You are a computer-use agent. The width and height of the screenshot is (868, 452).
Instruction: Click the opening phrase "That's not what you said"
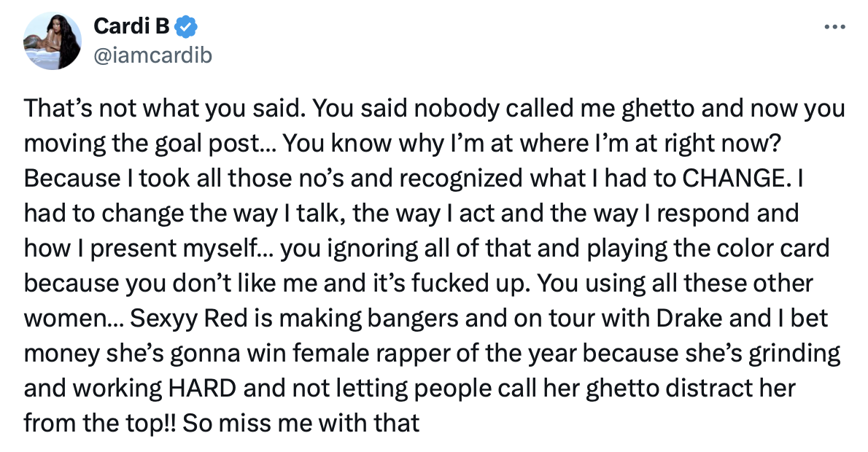[158, 110]
